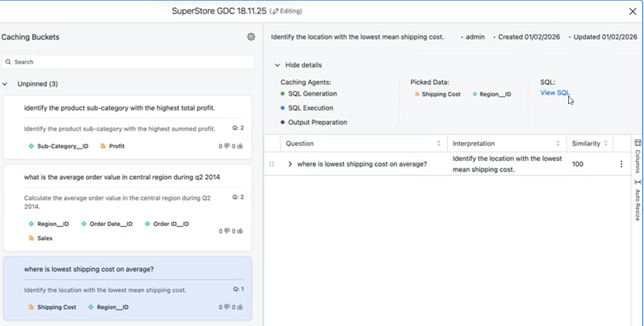Screen dimensions: 644x326
Task: Click thumbs-up on shipping cost bucket
Action: tap(240, 307)
